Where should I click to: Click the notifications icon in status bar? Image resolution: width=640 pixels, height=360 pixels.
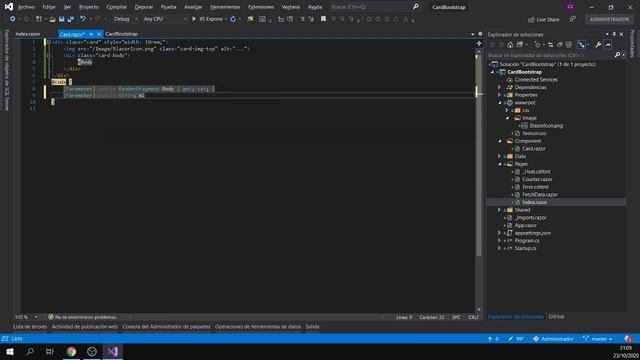click(628, 339)
